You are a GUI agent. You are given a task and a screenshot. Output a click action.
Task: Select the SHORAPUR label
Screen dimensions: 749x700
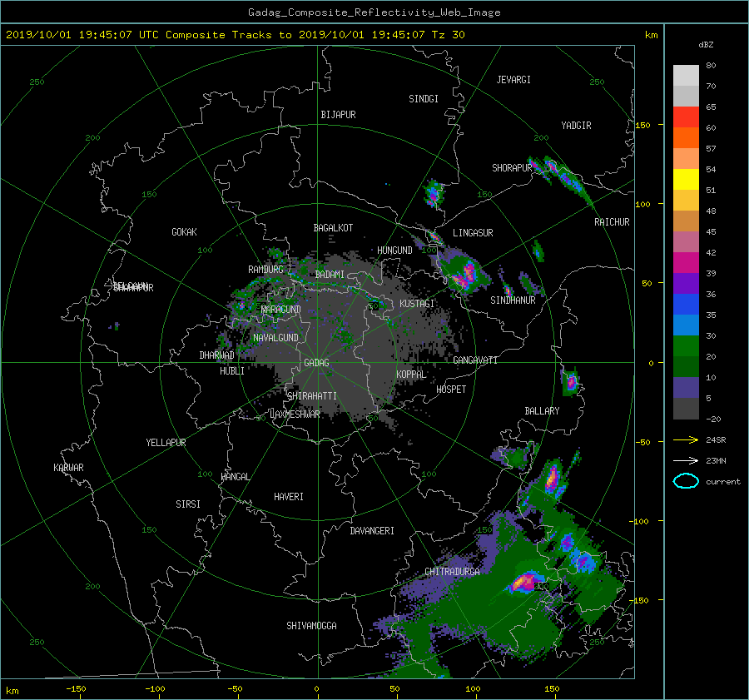[512, 168]
